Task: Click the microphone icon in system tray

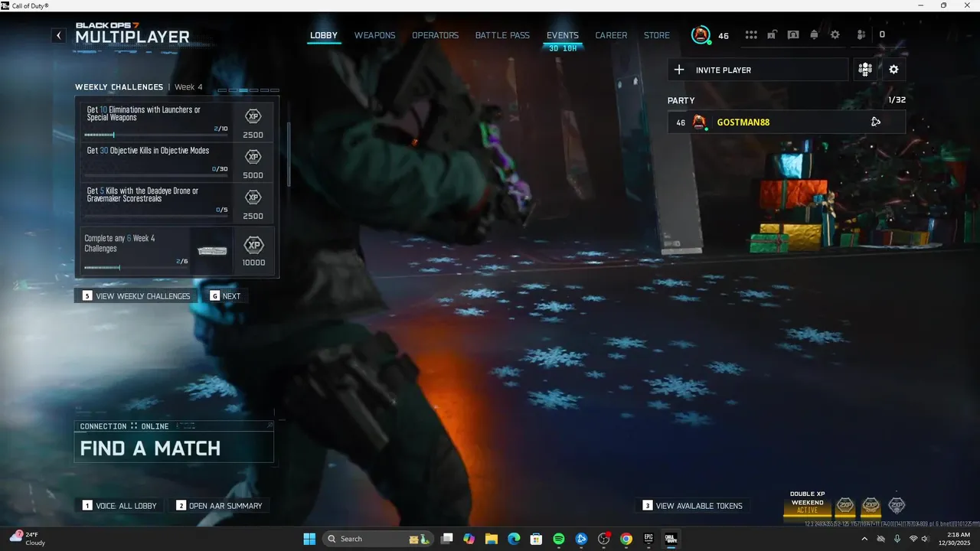Action: click(897, 539)
